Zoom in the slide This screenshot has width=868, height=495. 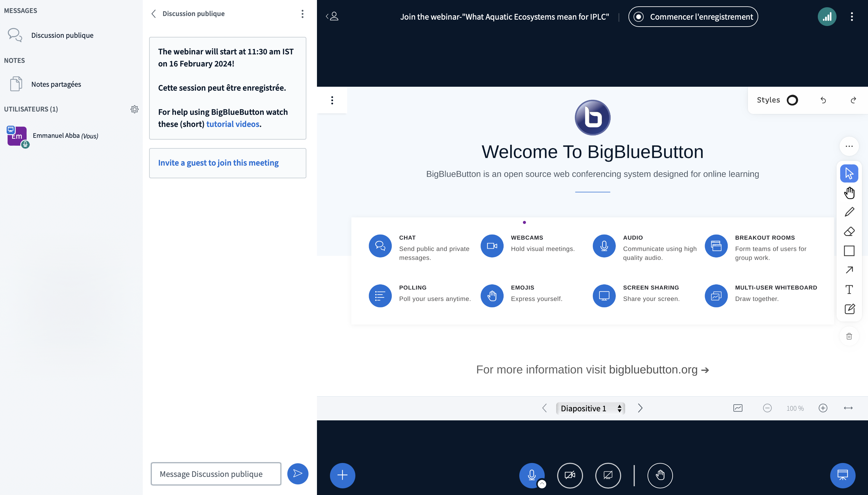pyautogui.click(x=823, y=408)
